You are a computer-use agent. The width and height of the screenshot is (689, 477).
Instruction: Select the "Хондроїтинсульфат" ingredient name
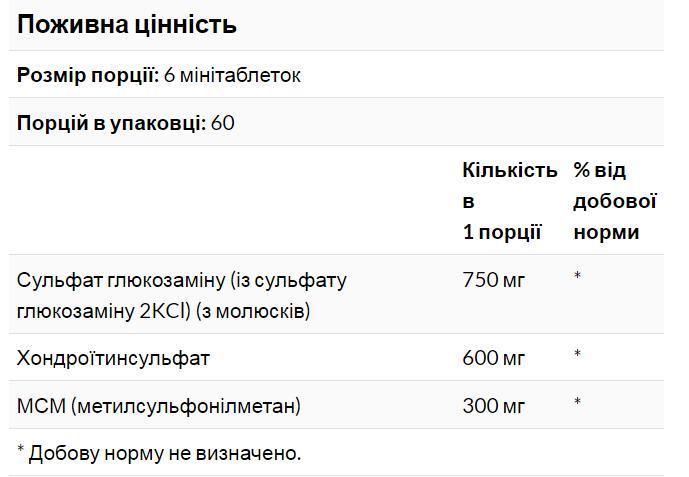pos(114,358)
